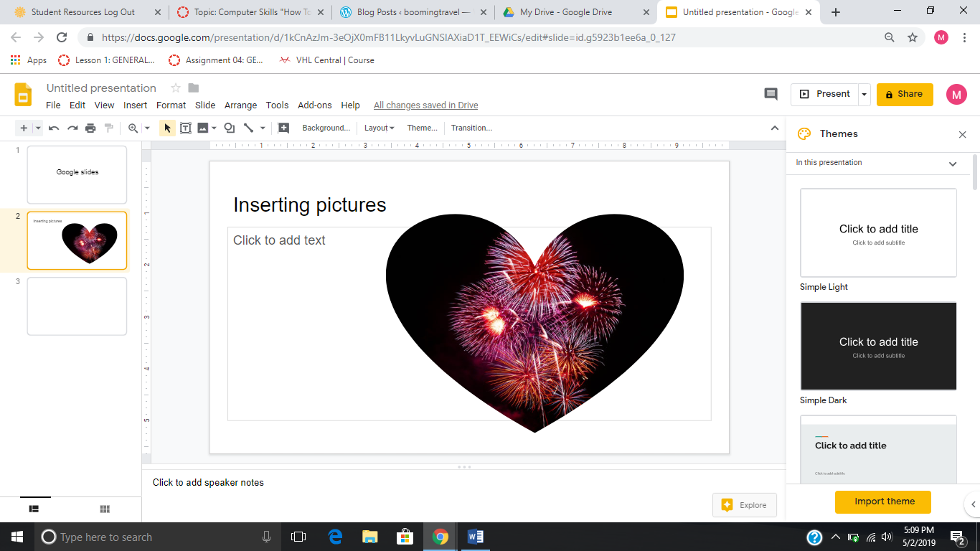Screen dimensions: 980x551
Task: Open comment history speech bubble icon
Action: tap(771, 94)
